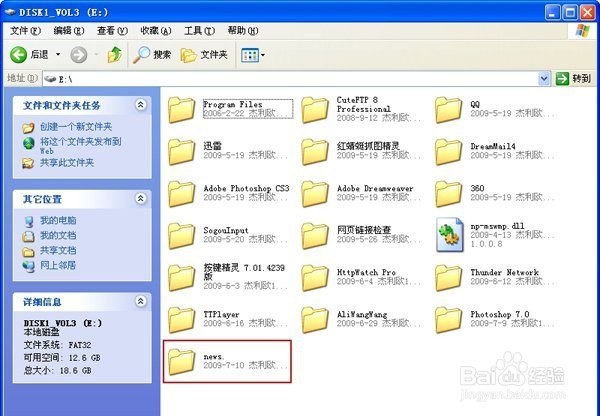600x416 pixels.
Task: Open the 编辑(E) menu
Action: click(69, 31)
